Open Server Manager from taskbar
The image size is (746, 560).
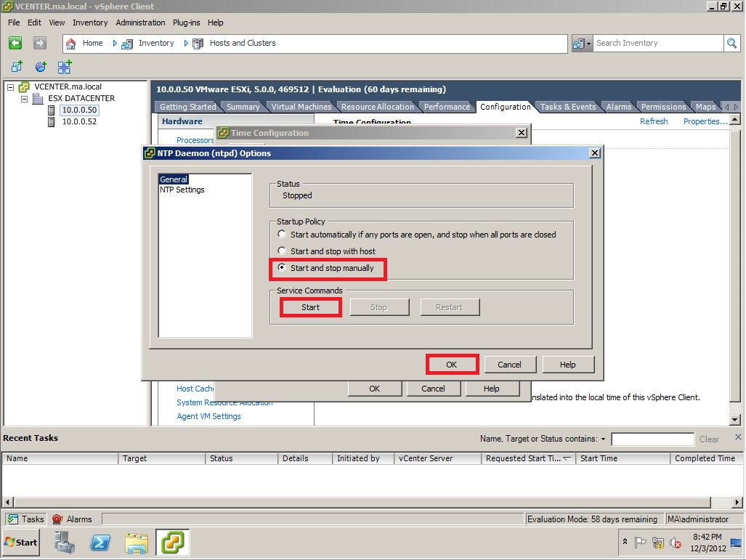coord(64,543)
